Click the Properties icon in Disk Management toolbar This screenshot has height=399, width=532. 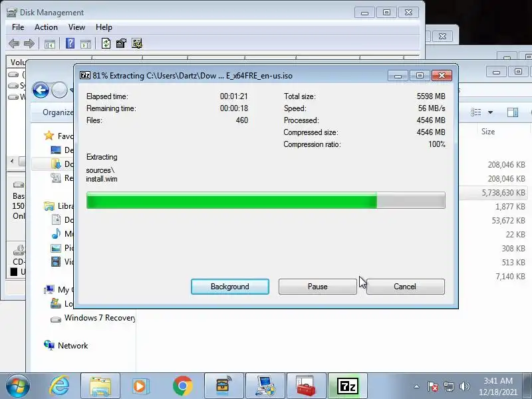click(x=121, y=43)
